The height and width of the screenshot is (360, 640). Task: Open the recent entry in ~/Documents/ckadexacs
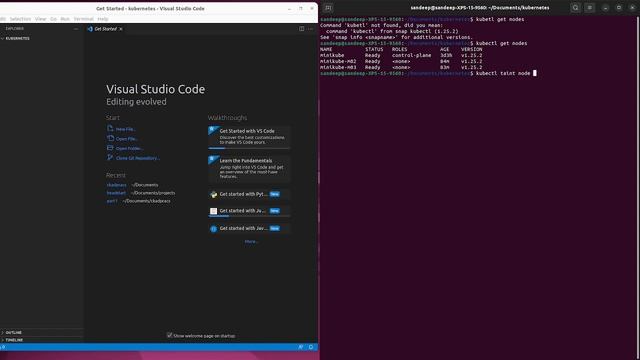click(112, 201)
